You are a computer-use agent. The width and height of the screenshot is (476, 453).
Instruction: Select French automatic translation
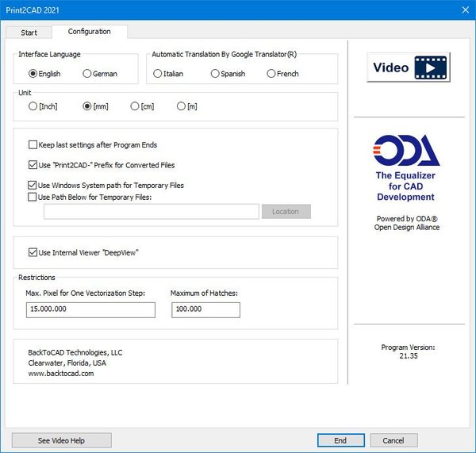(x=271, y=74)
